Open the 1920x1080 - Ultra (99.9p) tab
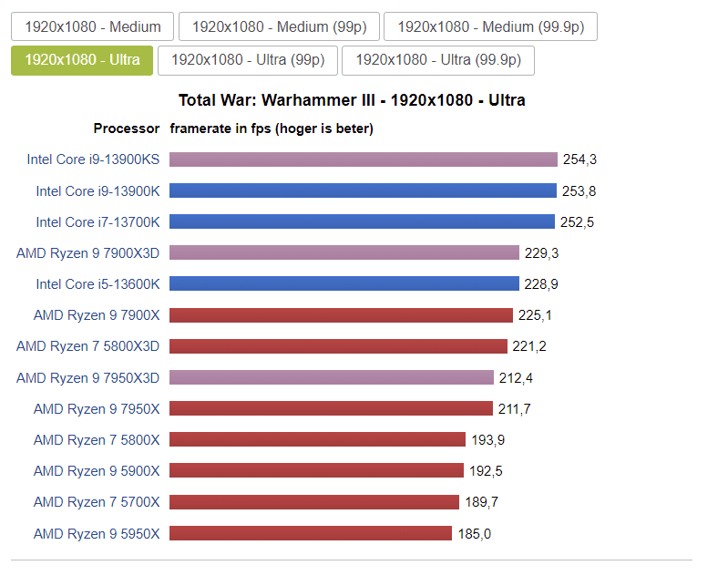Screen dimensions: 728x586 click(438, 60)
